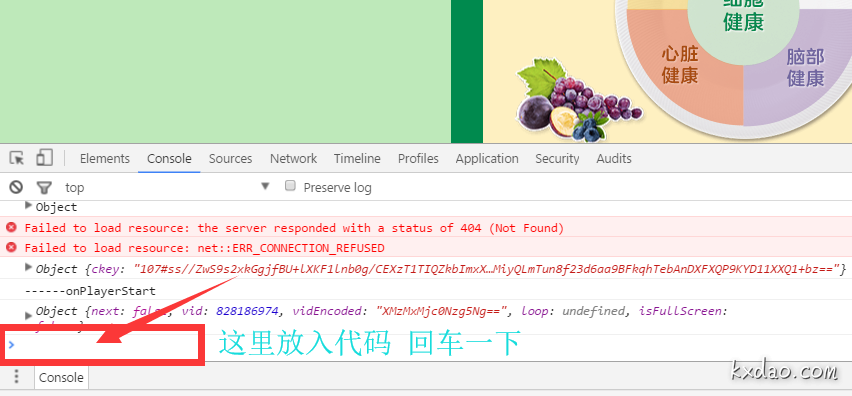Screen dimensions: 852x396
Task: Open the Audits tab
Action: (614, 159)
